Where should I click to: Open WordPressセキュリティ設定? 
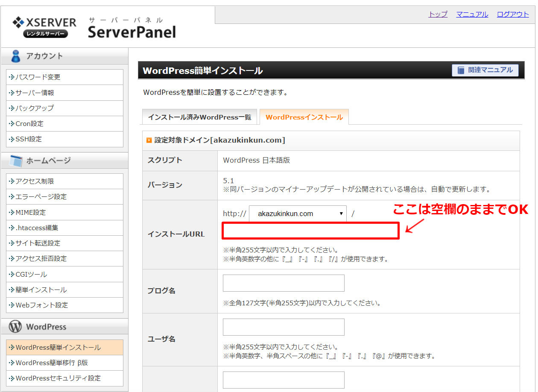coord(64,378)
